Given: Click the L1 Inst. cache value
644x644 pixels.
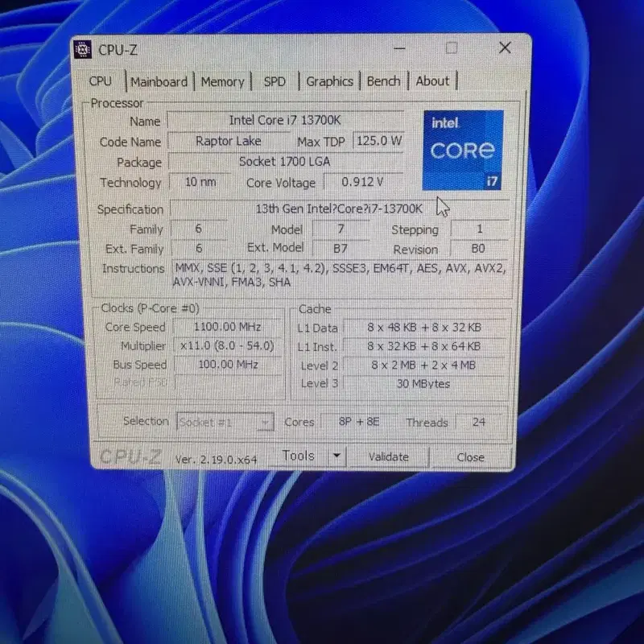Looking at the screenshot, I should click(424, 346).
